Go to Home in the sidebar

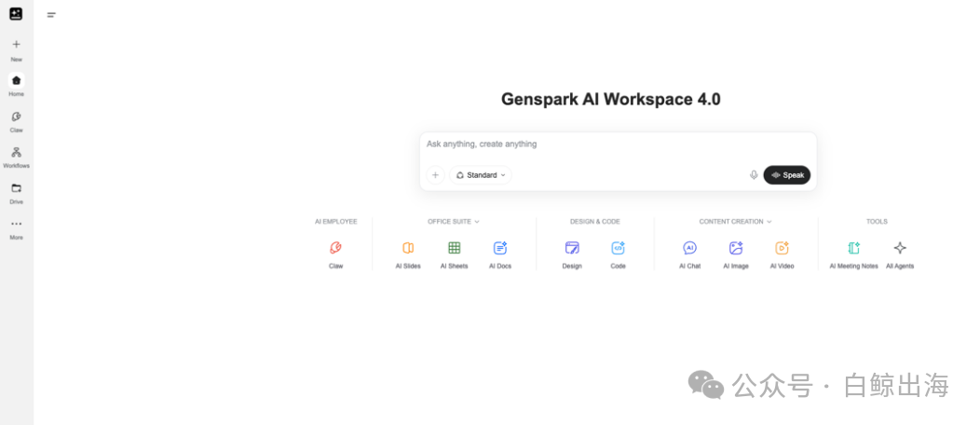coord(16,85)
